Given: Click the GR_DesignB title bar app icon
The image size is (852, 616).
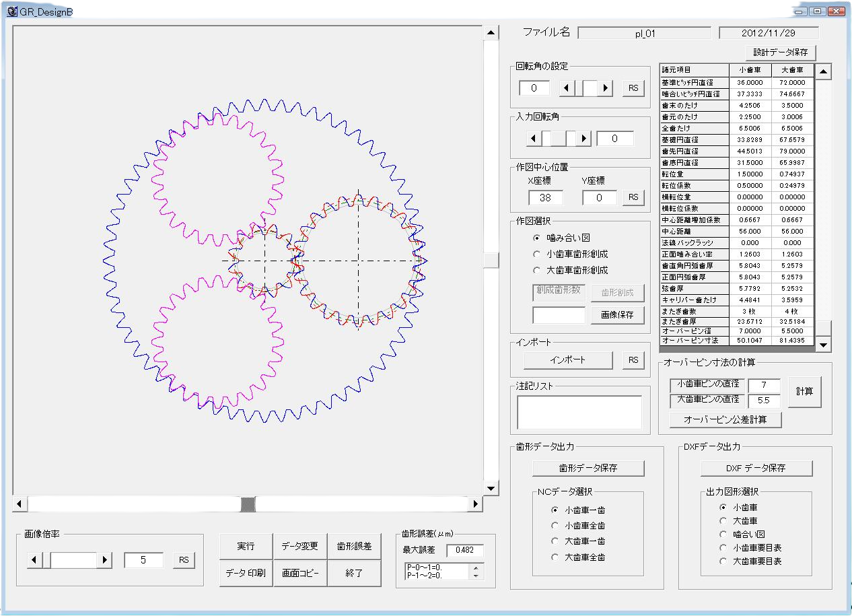Looking at the screenshot, I should [x=11, y=11].
